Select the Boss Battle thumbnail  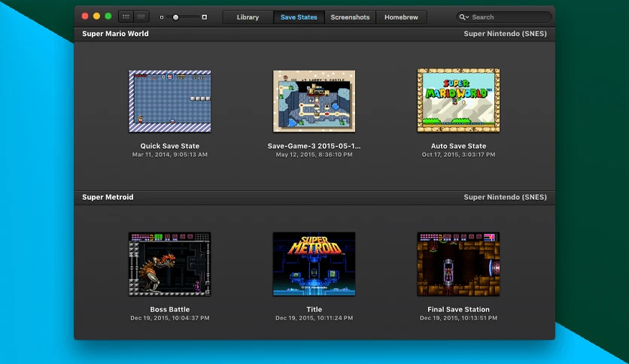tap(170, 264)
